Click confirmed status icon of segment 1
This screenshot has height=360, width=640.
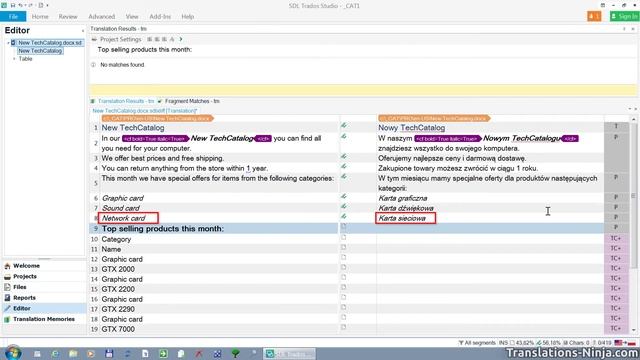point(344,126)
